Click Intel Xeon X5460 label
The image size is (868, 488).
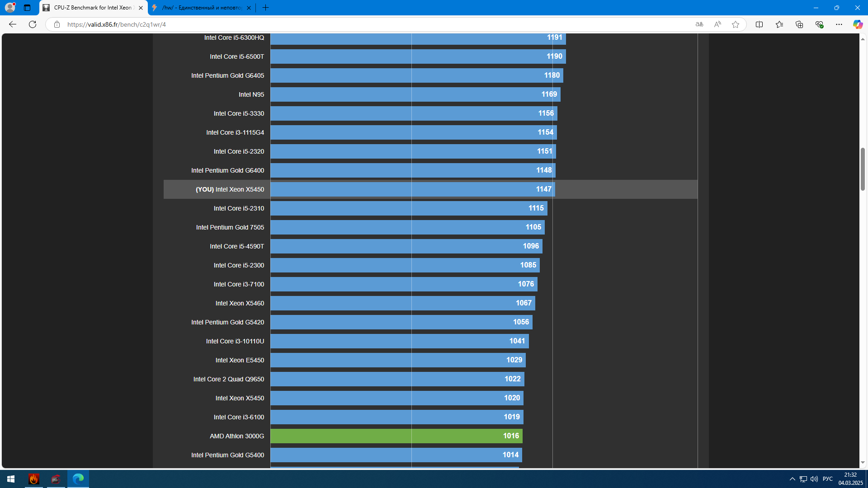[x=240, y=303]
